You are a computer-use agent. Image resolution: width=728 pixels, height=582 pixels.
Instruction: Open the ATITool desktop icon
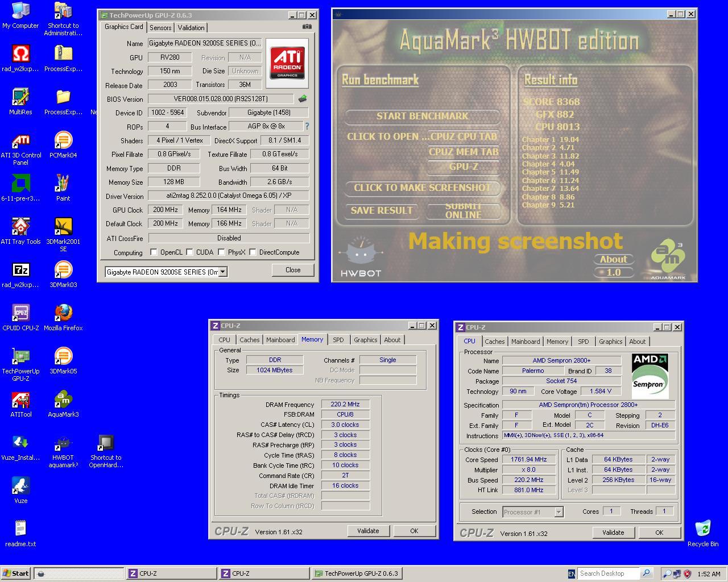[x=20, y=404]
